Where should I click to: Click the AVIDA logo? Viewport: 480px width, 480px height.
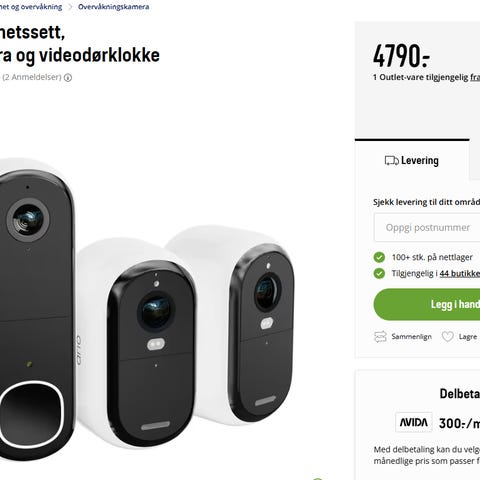click(x=414, y=422)
